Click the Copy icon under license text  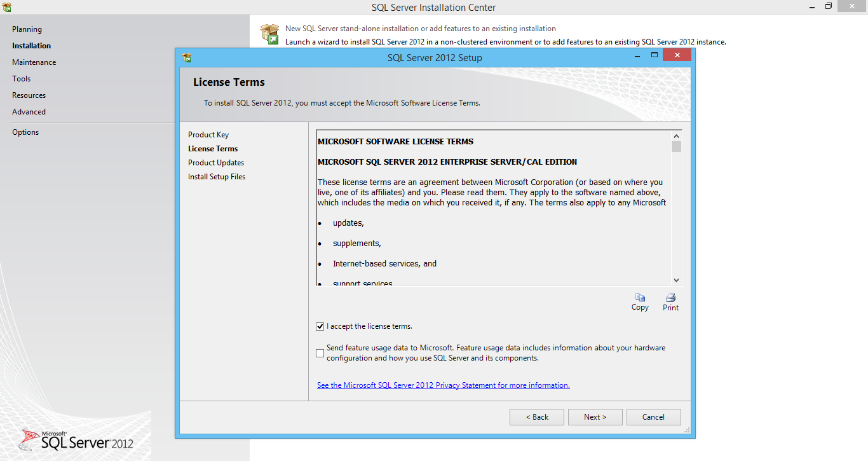640,298
